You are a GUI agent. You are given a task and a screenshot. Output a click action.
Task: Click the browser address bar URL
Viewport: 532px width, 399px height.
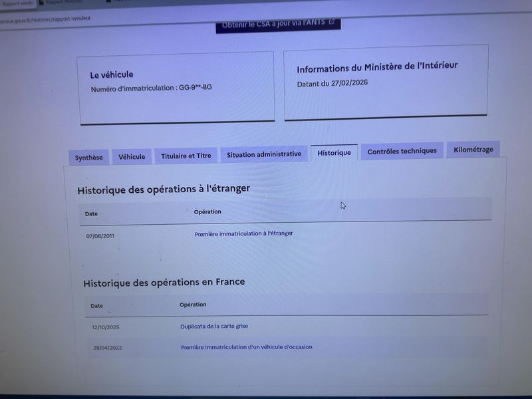[45, 19]
